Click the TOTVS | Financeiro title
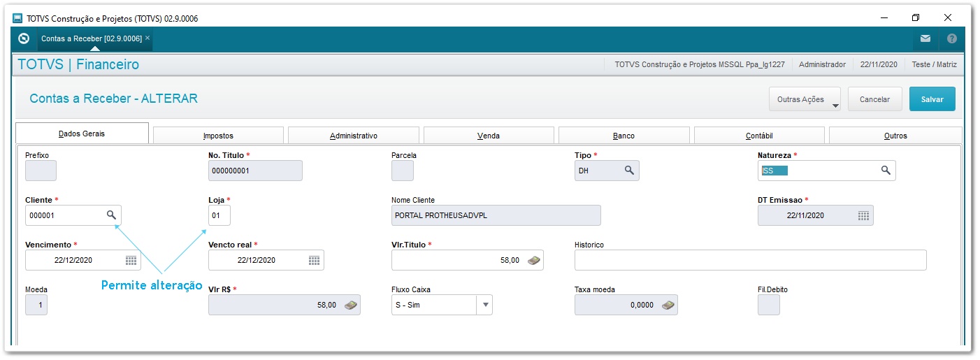This screenshot has width=980, height=360. pos(78,64)
